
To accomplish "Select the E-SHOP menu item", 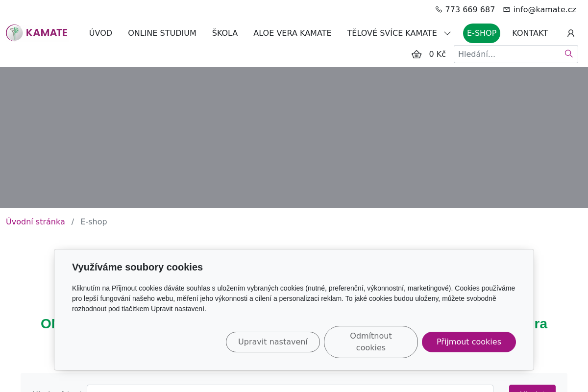I will coord(481,33).
